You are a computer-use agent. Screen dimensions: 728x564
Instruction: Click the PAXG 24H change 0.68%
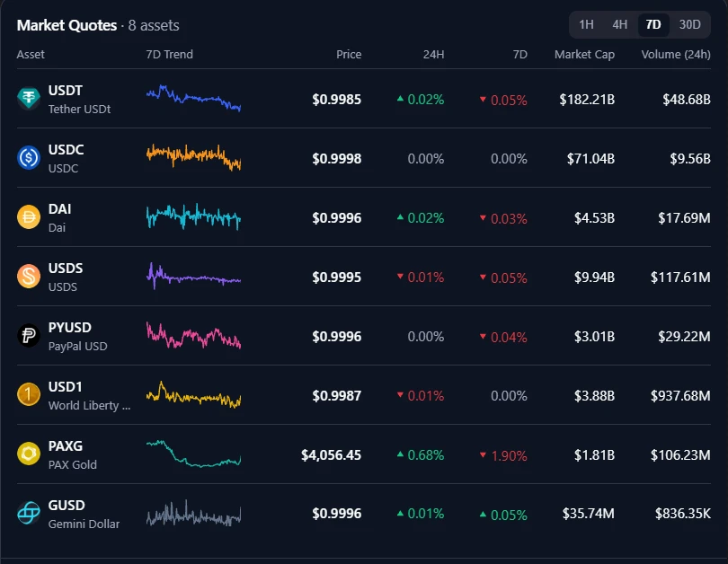point(421,455)
